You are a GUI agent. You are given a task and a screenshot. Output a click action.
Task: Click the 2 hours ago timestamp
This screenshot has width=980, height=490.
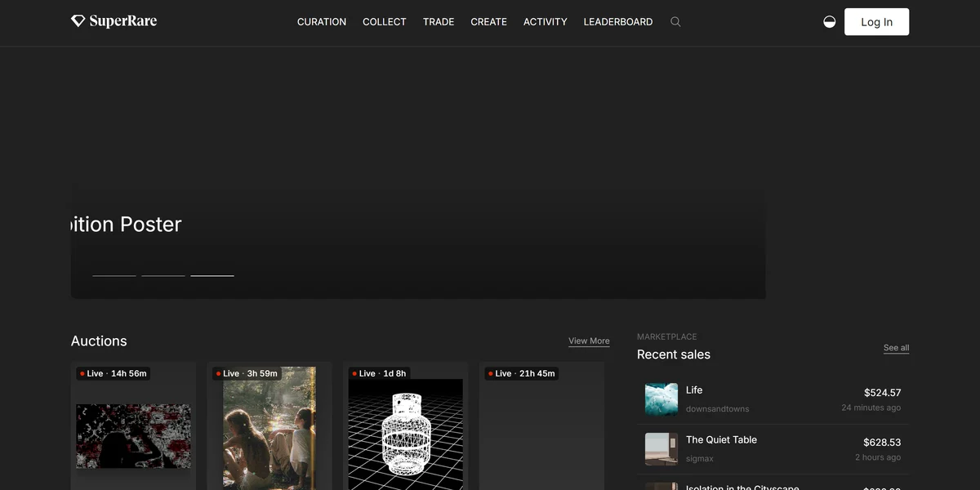pyautogui.click(x=878, y=457)
